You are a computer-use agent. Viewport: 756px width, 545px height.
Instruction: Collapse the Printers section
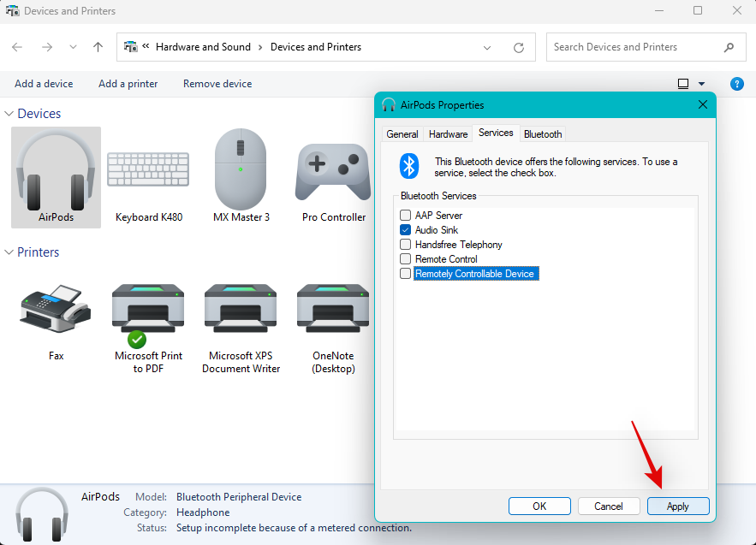tap(9, 252)
